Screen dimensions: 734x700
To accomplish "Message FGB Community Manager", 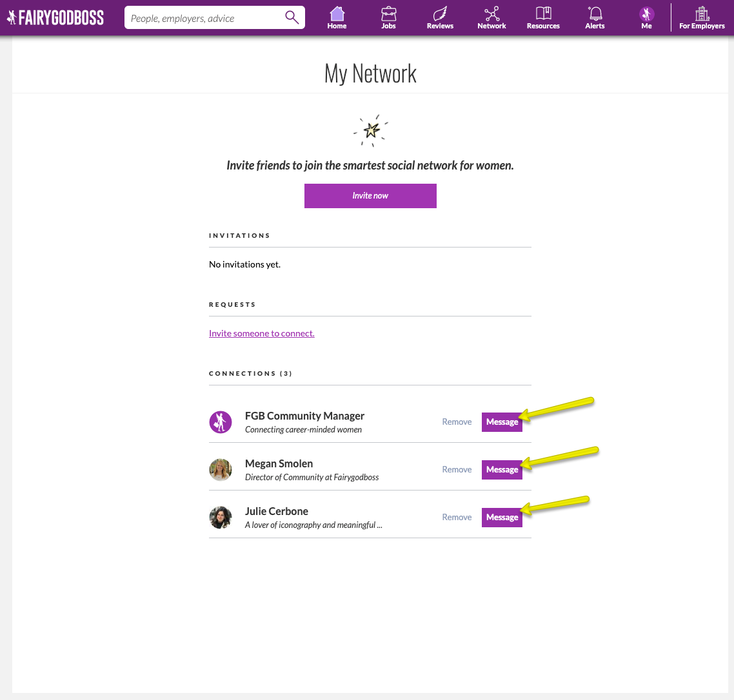I will click(x=502, y=422).
